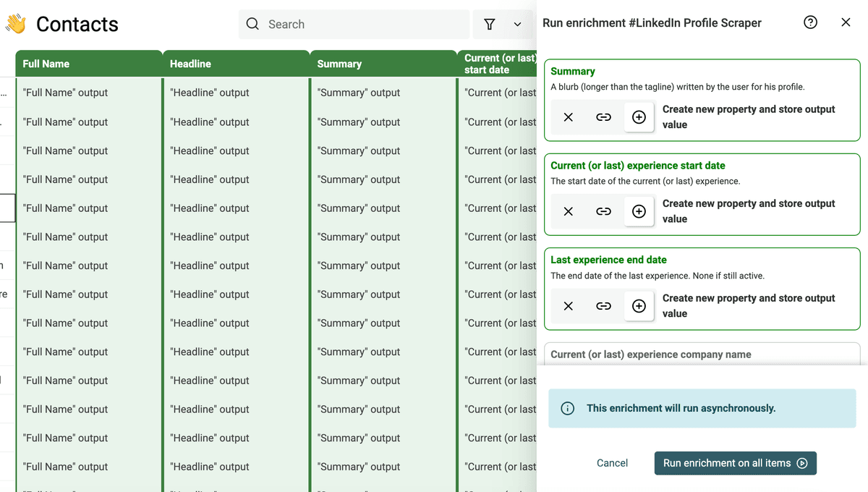Click the Full Name column header

[90, 64]
